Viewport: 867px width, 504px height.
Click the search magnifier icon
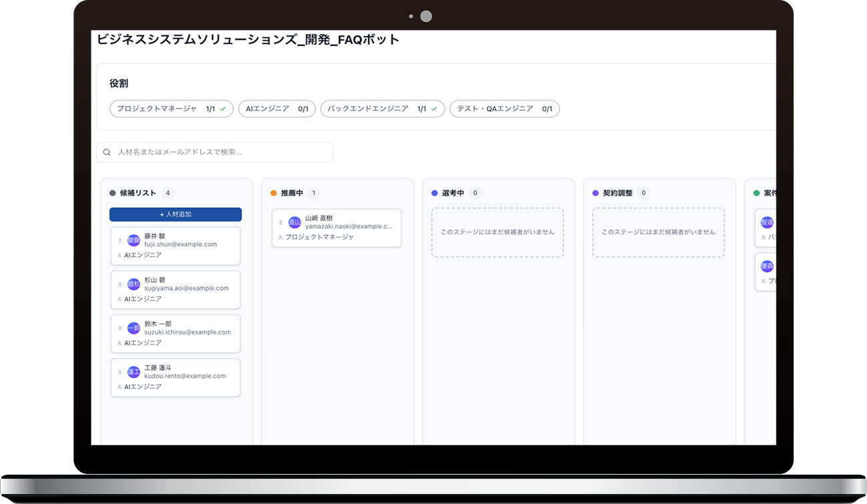107,152
